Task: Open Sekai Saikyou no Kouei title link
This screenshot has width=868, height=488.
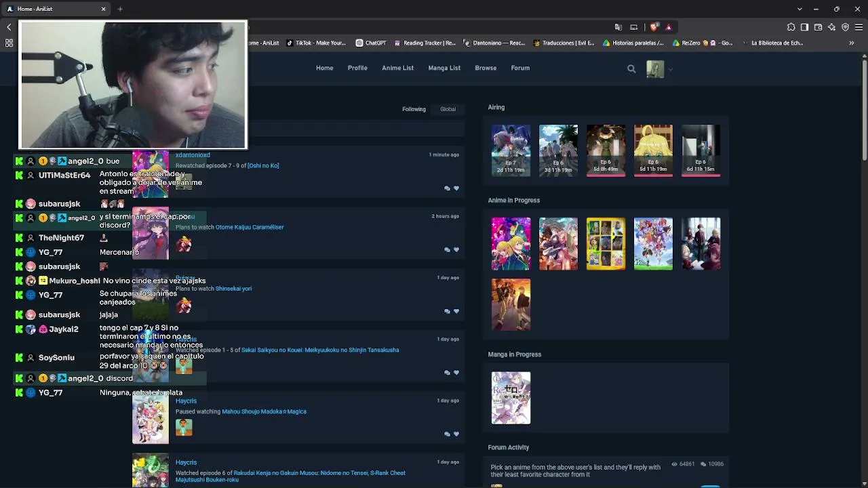Action: click(320, 350)
